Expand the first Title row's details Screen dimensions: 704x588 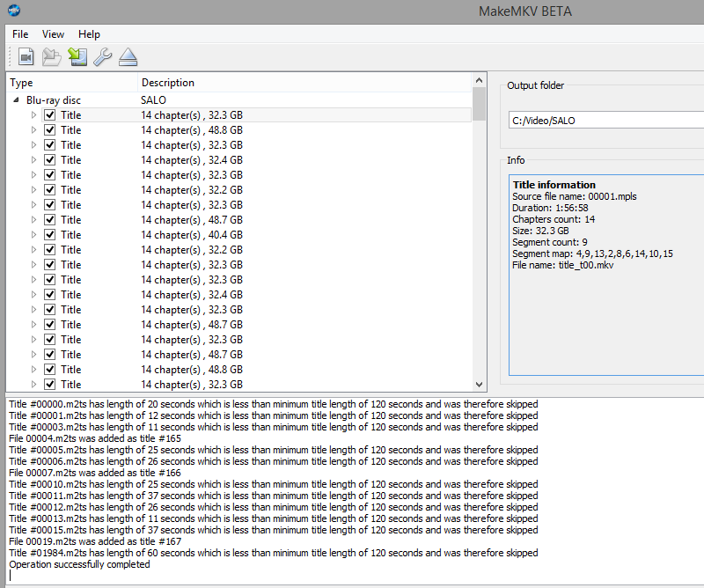(34, 115)
